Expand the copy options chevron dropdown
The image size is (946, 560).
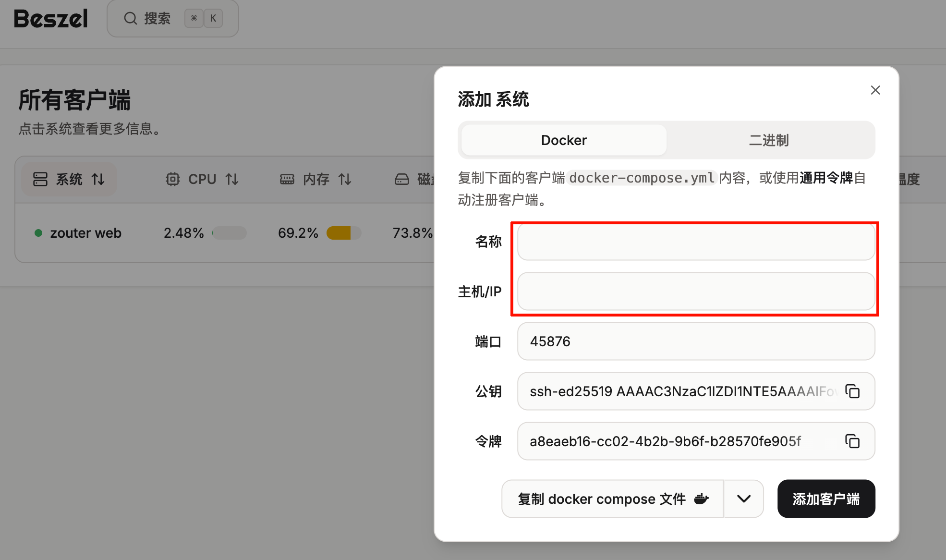point(743,499)
